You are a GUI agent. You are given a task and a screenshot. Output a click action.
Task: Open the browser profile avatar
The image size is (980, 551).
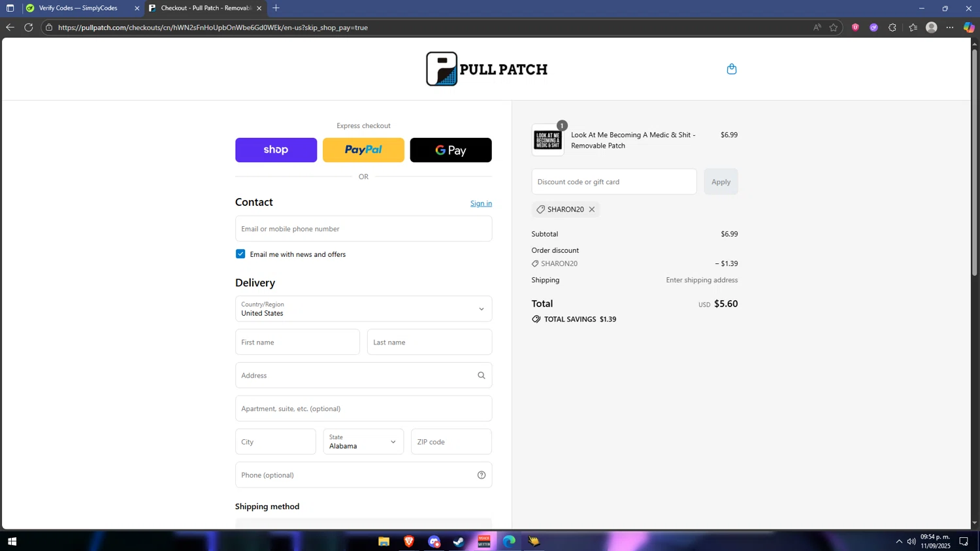(932, 27)
